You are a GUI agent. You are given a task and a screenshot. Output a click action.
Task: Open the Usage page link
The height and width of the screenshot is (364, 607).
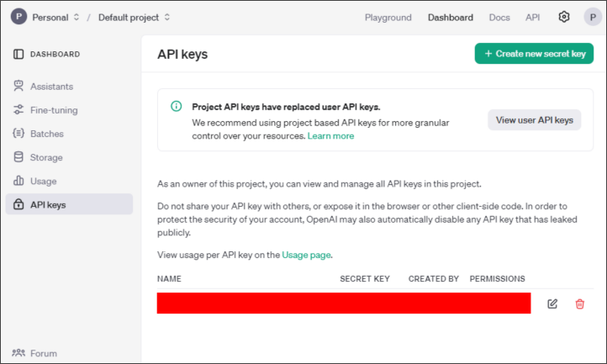[x=306, y=255]
